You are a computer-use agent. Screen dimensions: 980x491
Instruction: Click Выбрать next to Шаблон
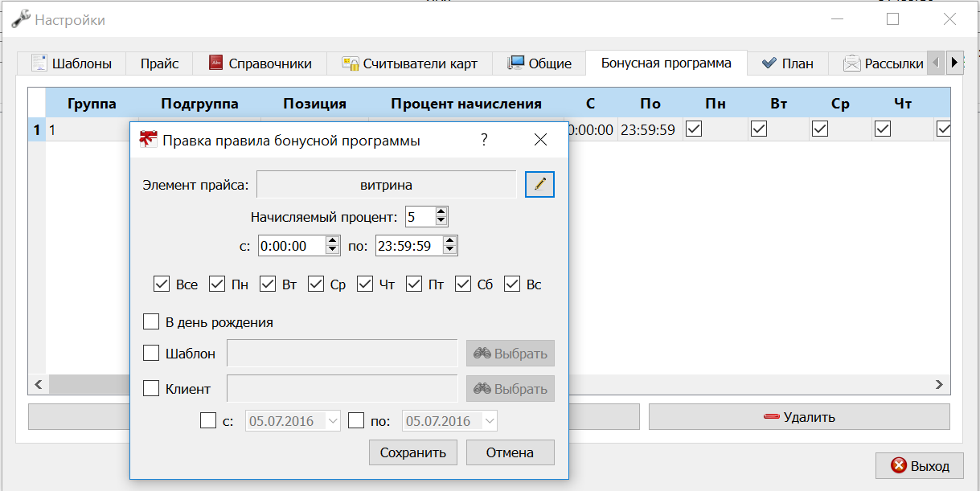coord(511,354)
